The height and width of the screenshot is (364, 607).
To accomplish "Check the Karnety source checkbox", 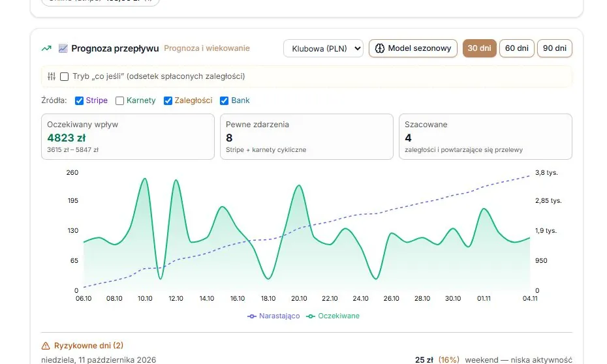I will (x=119, y=100).
